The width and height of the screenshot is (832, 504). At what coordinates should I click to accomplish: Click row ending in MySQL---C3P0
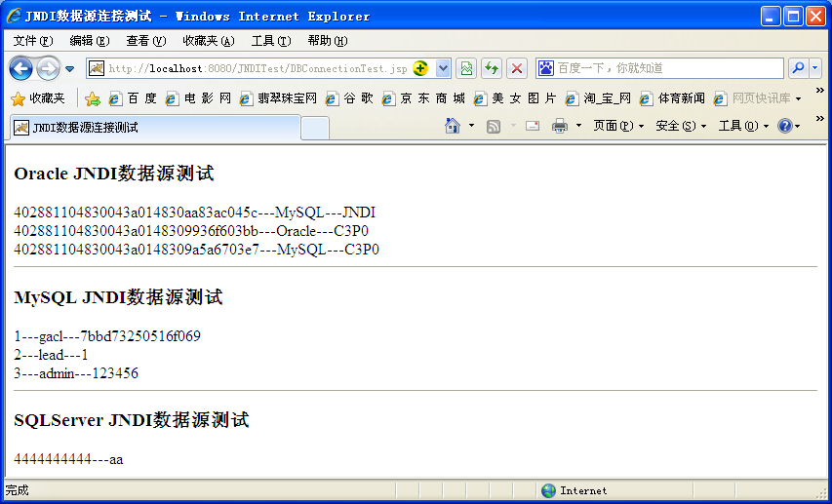click(196, 250)
